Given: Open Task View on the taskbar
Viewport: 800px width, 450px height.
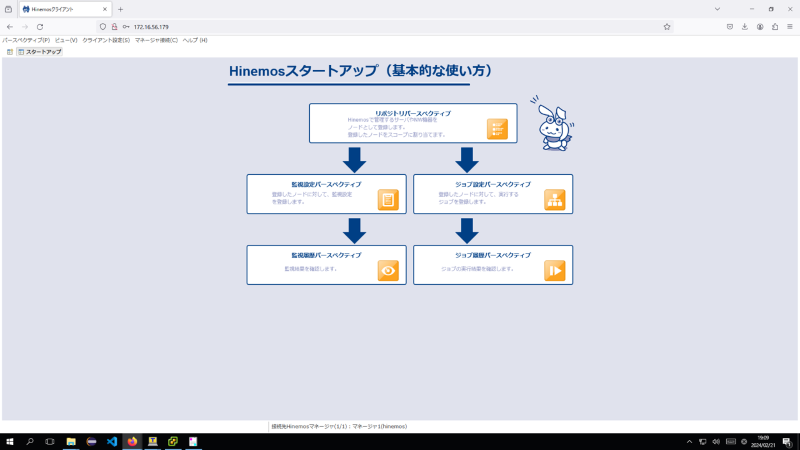Looking at the screenshot, I should pyautogui.click(x=49, y=441).
